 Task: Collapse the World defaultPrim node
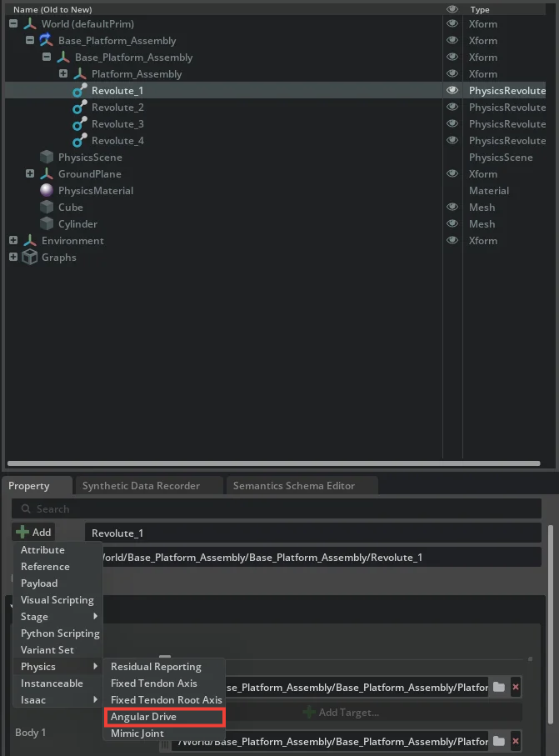click(13, 24)
